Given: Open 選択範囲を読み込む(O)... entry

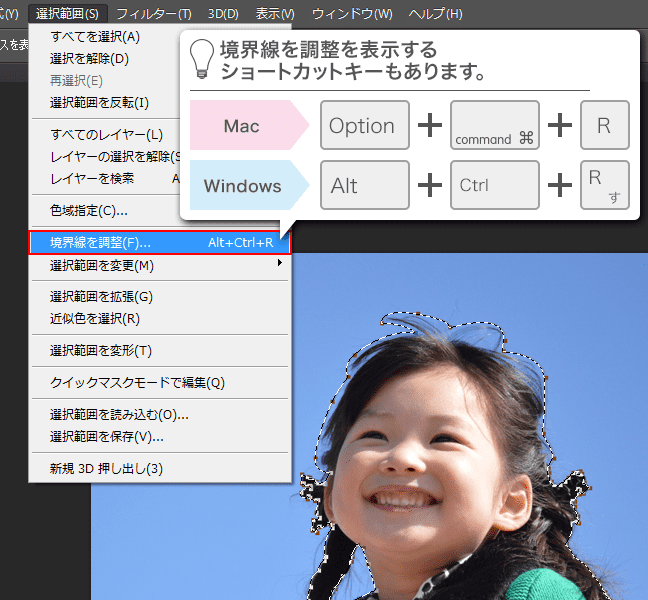Looking at the screenshot, I should pyautogui.click(x=119, y=415).
